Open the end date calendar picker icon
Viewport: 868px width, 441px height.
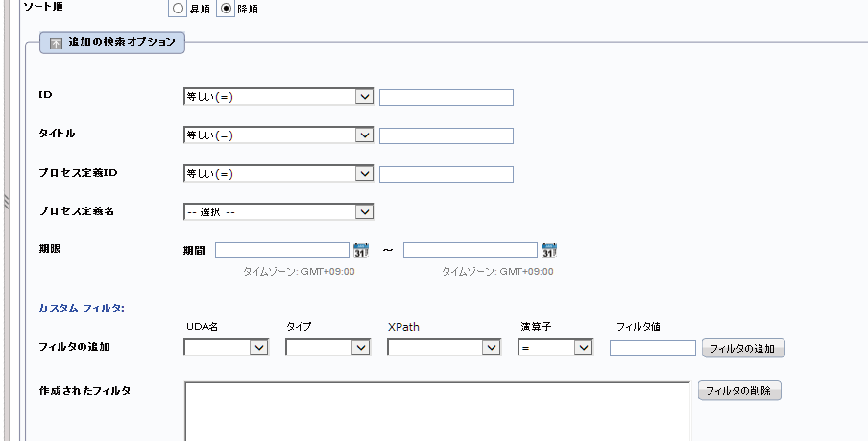(549, 251)
